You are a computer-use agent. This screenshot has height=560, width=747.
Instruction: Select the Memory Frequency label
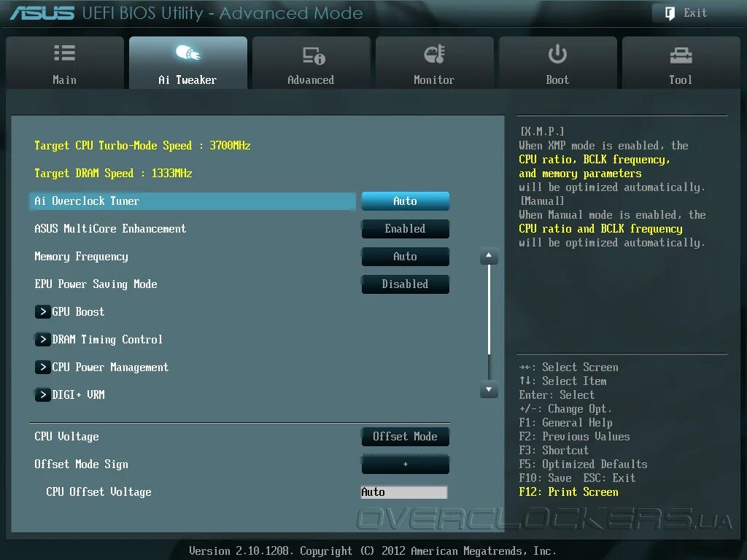tap(81, 257)
